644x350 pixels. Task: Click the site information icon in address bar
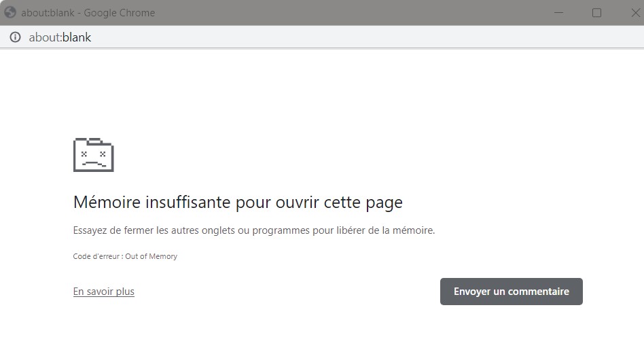coord(15,37)
